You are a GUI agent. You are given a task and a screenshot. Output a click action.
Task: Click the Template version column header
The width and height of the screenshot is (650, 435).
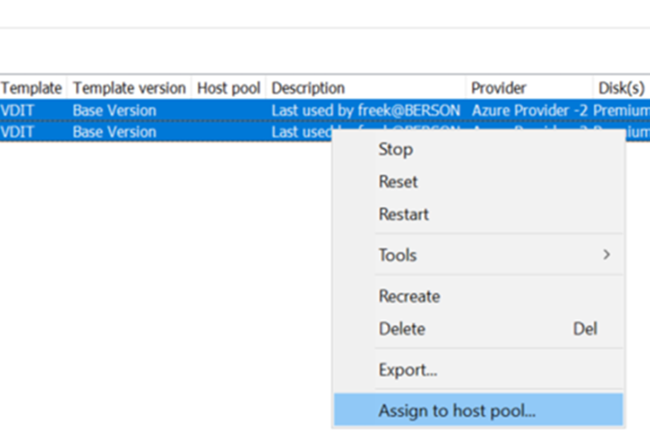[129, 88]
